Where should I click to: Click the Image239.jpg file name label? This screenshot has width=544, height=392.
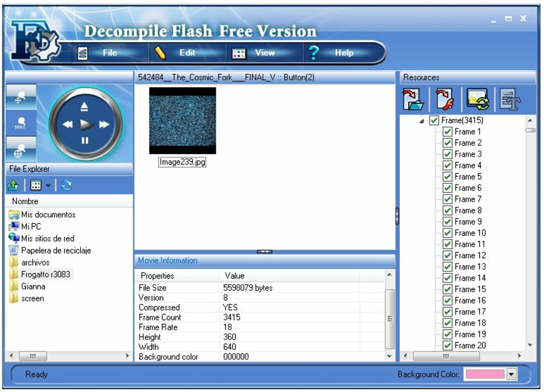pos(182,162)
